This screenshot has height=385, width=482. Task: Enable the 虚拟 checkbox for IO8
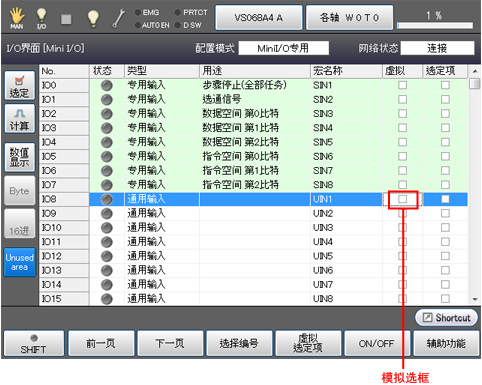pos(403,199)
